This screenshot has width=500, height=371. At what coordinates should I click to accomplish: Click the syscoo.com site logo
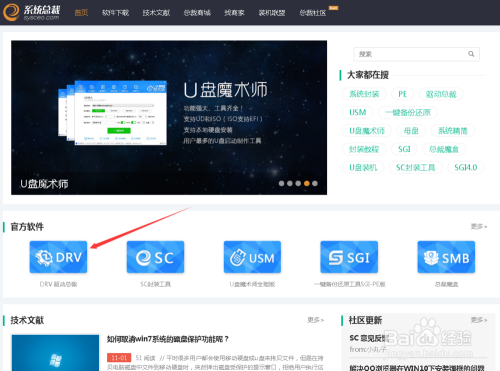tap(32, 12)
